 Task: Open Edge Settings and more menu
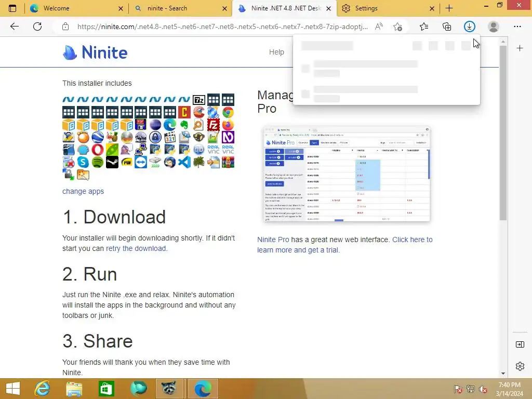tap(517, 26)
